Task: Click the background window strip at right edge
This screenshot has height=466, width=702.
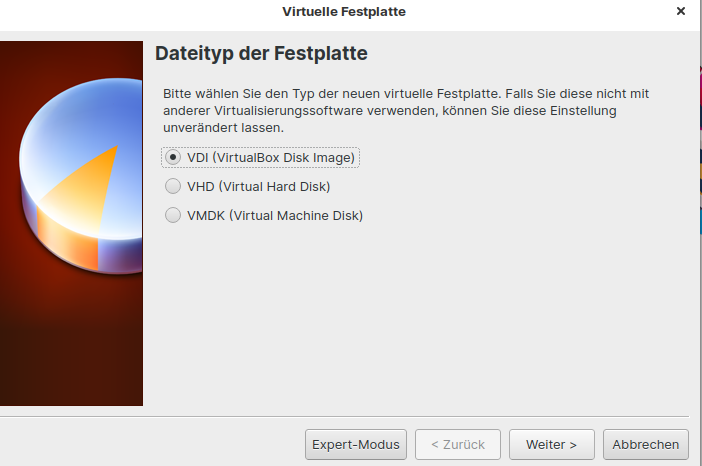Action: pos(697,200)
